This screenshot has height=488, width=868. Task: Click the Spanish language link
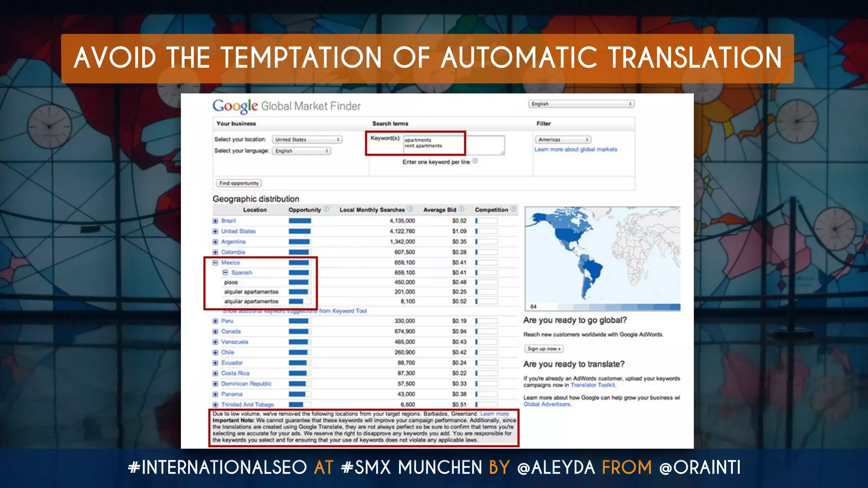[x=242, y=273]
